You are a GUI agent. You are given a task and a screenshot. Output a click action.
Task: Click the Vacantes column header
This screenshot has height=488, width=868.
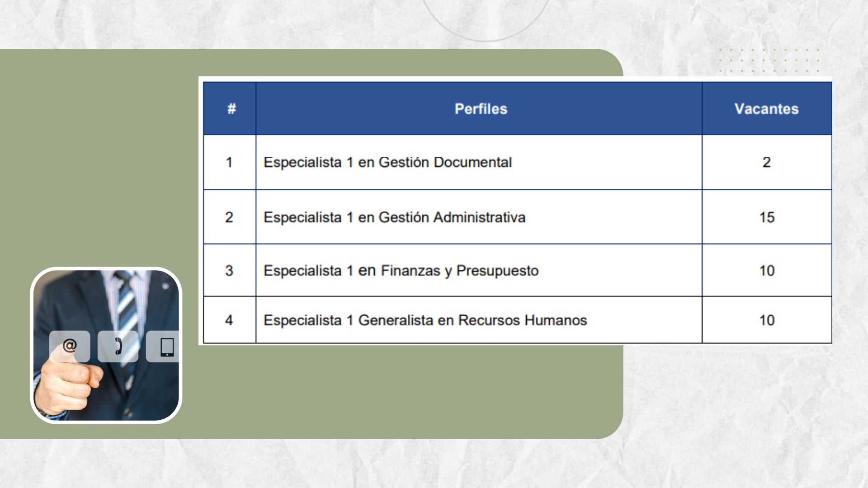click(x=767, y=108)
